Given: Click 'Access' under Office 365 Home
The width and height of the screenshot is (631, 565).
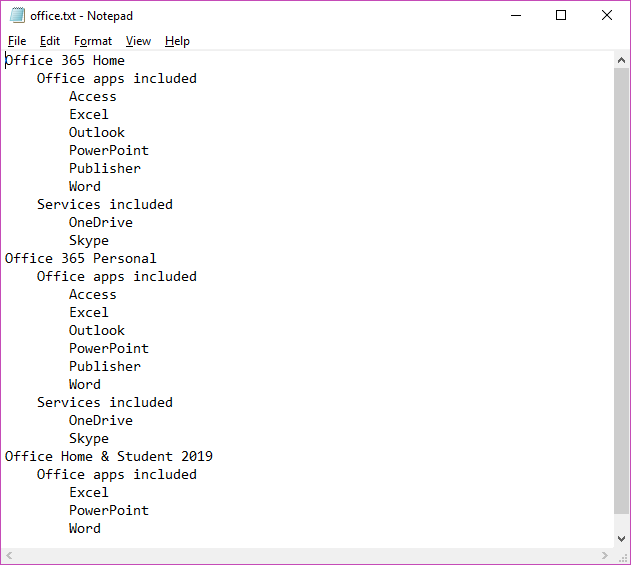Looking at the screenshot, I should [x=93, y=97].
